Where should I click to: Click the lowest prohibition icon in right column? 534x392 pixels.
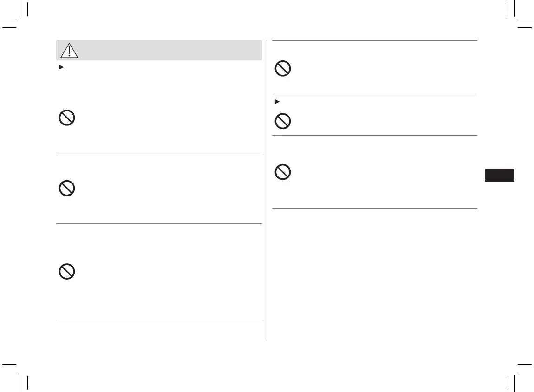point(282,173)
